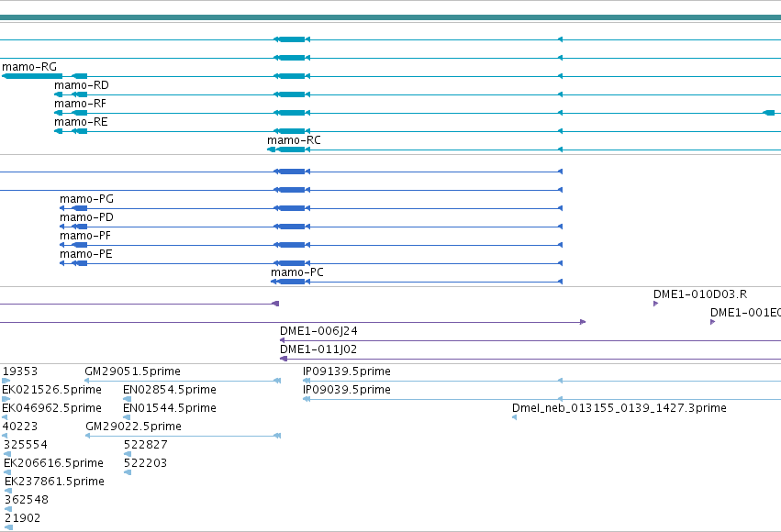Click feature label 522203
The image size is (781, 532).
point(145,463)
